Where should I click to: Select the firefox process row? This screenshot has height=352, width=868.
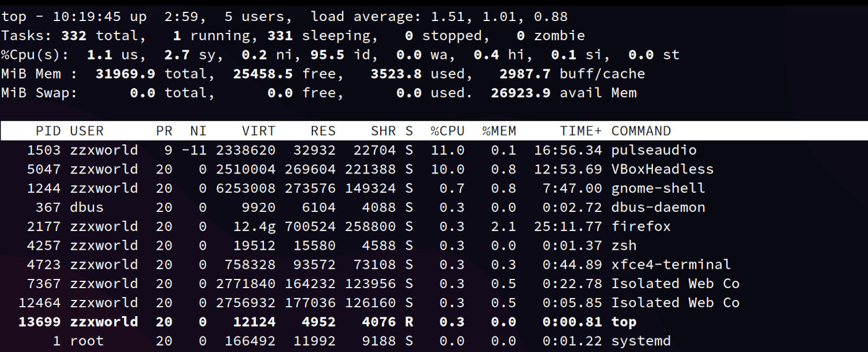pos(640,226)
